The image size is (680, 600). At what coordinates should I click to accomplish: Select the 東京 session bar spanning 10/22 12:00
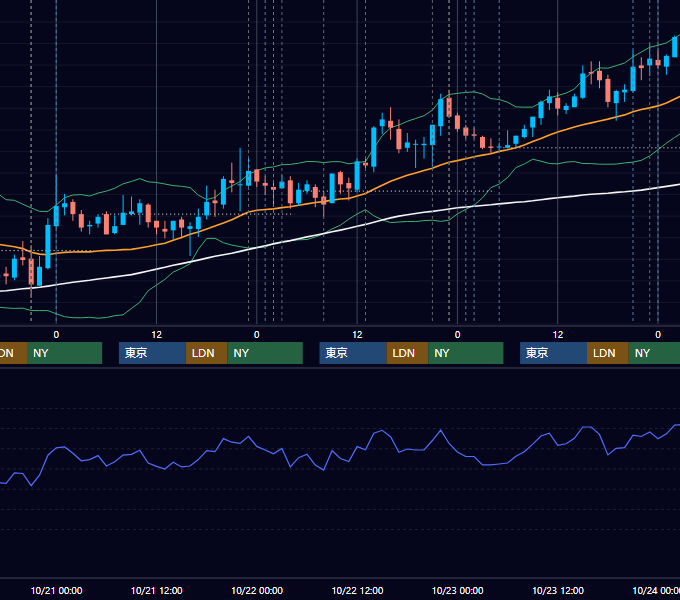[353, 353]
